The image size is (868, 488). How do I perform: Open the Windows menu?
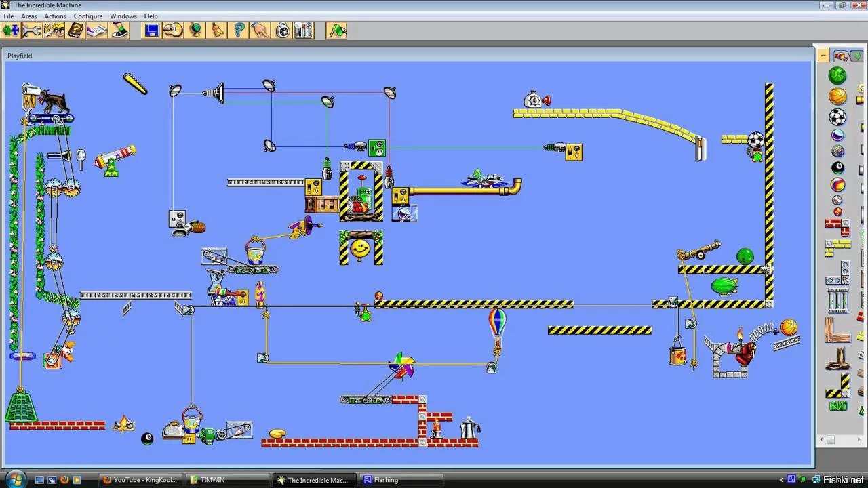(123, 16)
